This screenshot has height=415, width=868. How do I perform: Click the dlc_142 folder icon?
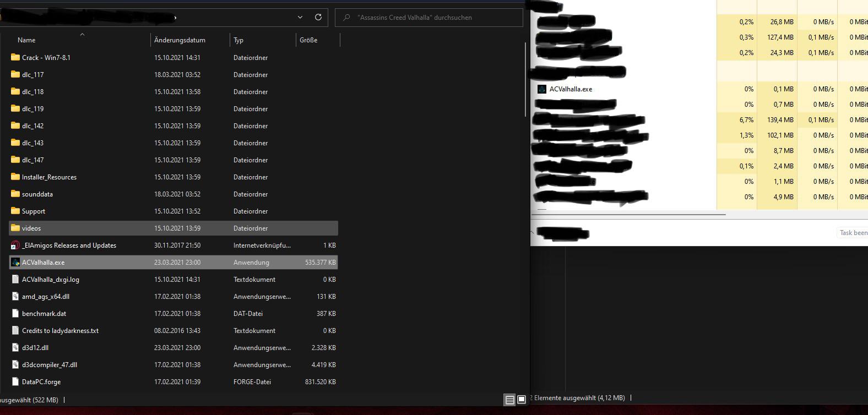point(15,125)
